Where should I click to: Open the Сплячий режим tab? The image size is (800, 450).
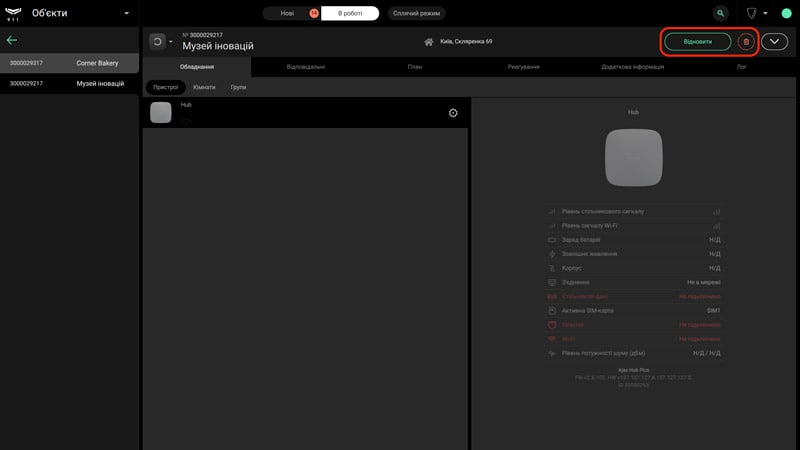click(416, 13)
